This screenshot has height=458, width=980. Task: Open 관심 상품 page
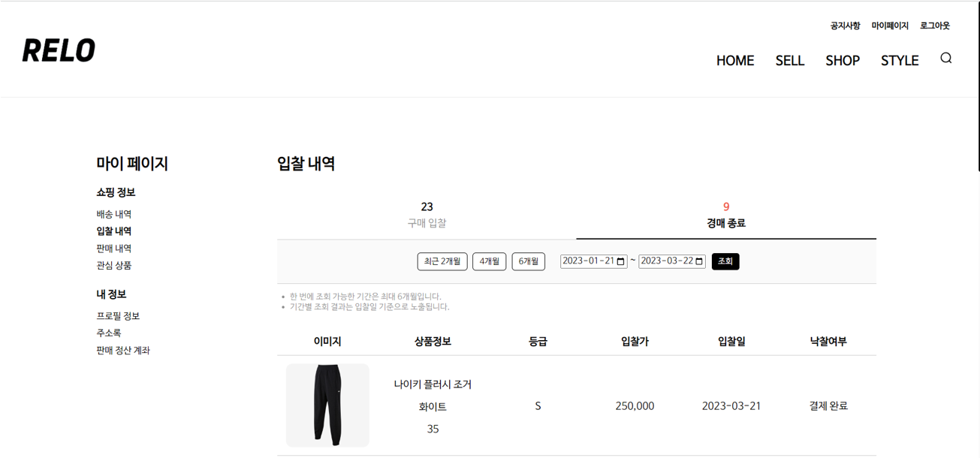pos(116,265)
